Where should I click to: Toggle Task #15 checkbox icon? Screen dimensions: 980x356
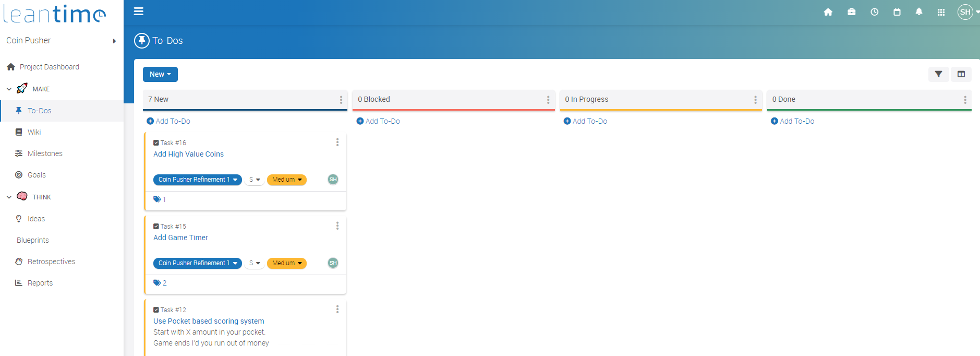click(156, 226)
